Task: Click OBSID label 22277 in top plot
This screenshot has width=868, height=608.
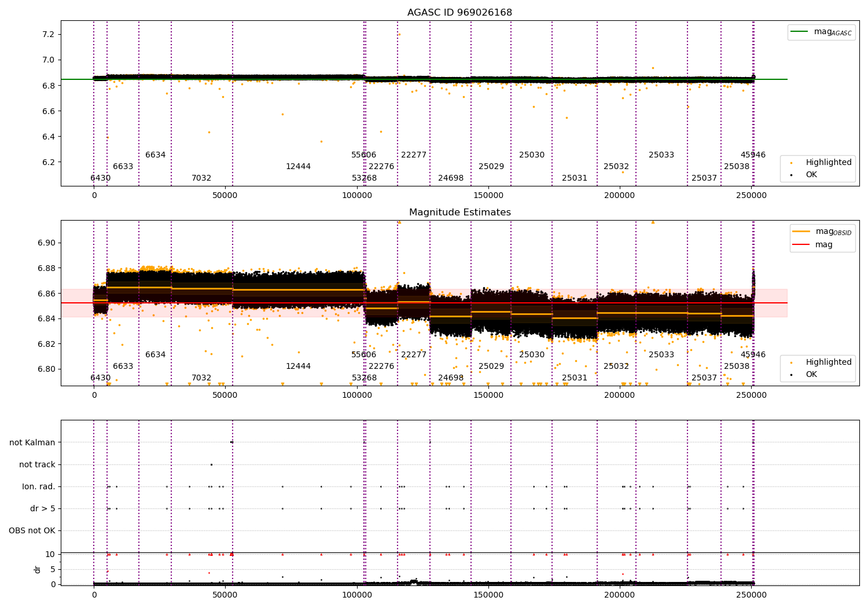Action: coord(414,155)
